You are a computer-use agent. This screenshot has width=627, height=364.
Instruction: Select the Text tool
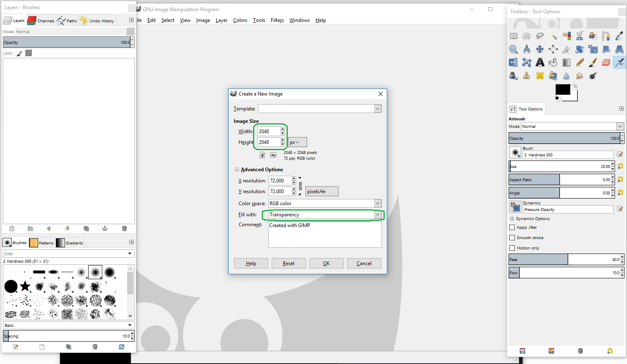pos(540,62)
